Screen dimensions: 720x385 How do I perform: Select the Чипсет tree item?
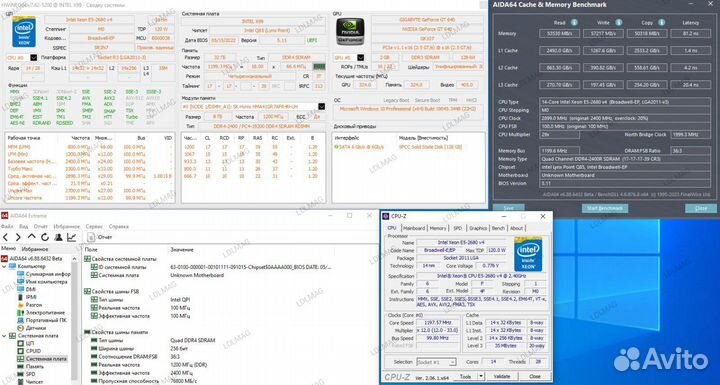30,382
